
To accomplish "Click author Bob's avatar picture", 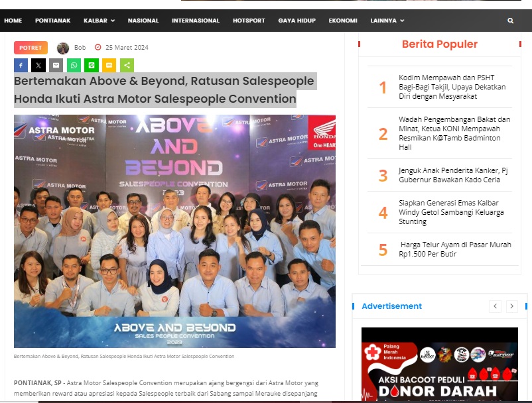I will point(63,48).
